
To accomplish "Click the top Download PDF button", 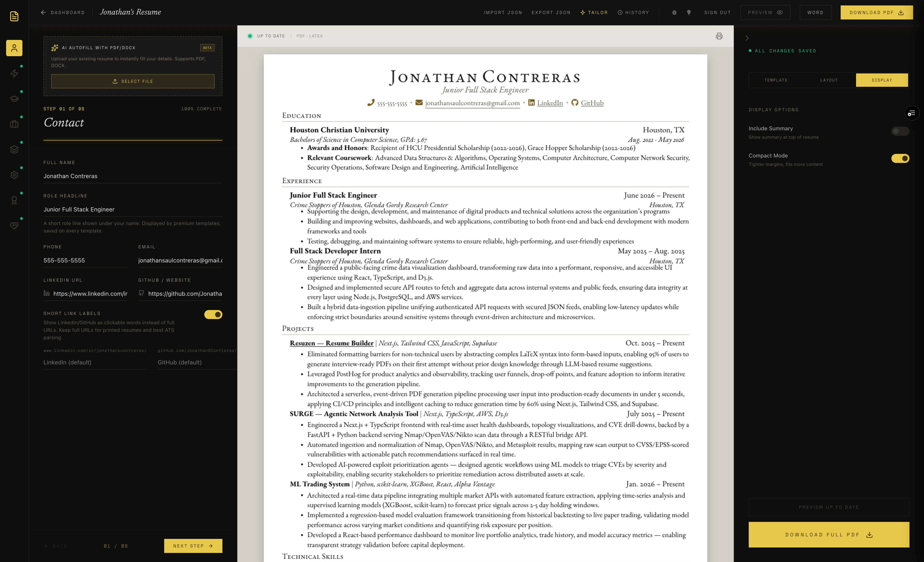I will 876,12.
